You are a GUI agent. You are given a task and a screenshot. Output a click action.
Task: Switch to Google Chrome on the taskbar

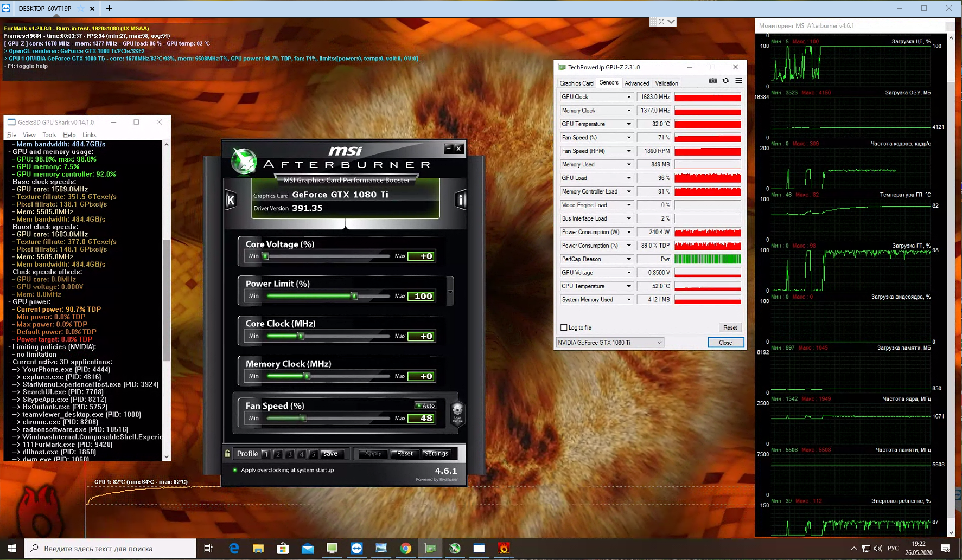(x=405, y=549)
